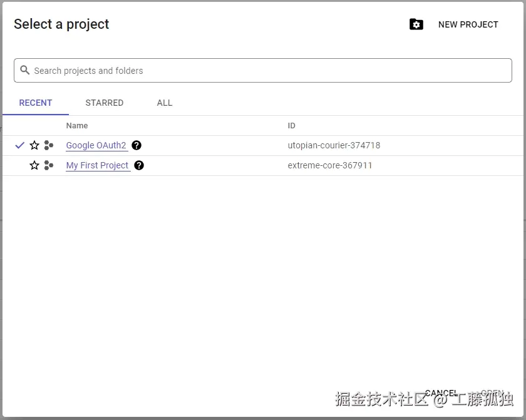Select the RECENT tab
Image resolution: width=526 pixels, height=420 pixels.
click(x=36, y=103)
